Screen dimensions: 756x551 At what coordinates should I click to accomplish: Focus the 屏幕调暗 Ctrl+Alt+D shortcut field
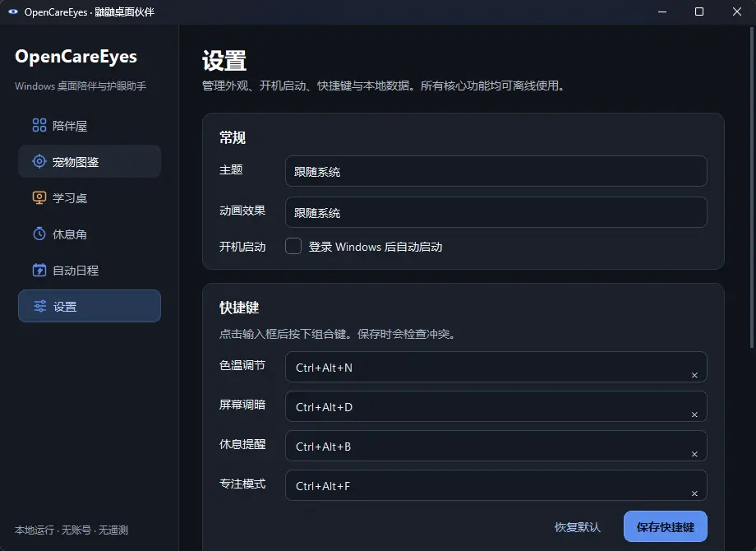coord(496,407)
